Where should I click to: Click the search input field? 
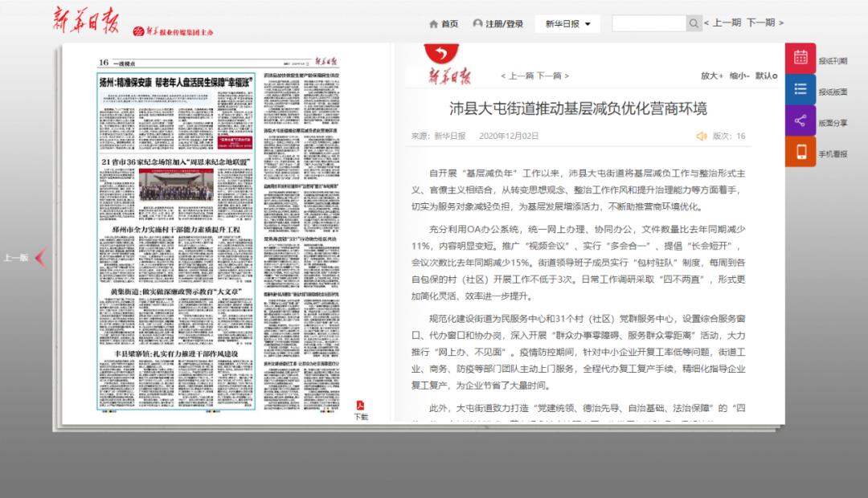[649, 23]
